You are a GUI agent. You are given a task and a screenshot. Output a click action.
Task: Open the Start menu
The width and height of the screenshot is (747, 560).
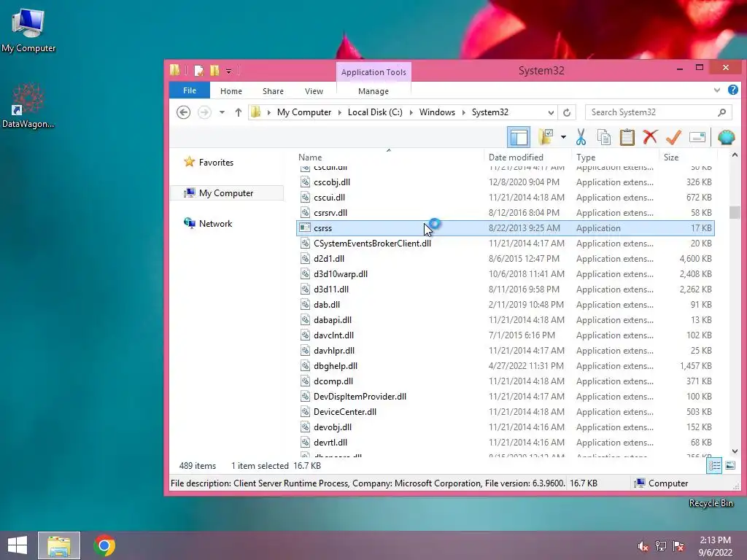tap(18, 545)
